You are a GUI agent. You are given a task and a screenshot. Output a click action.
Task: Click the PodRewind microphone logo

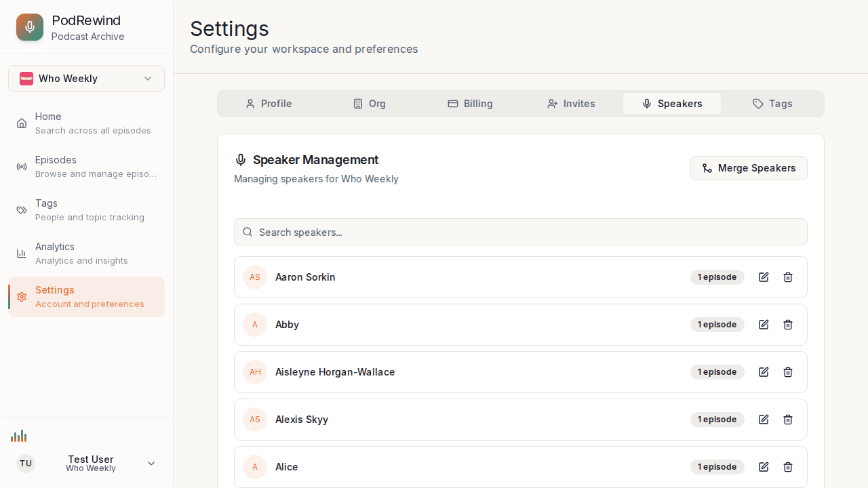pos(29,27)
